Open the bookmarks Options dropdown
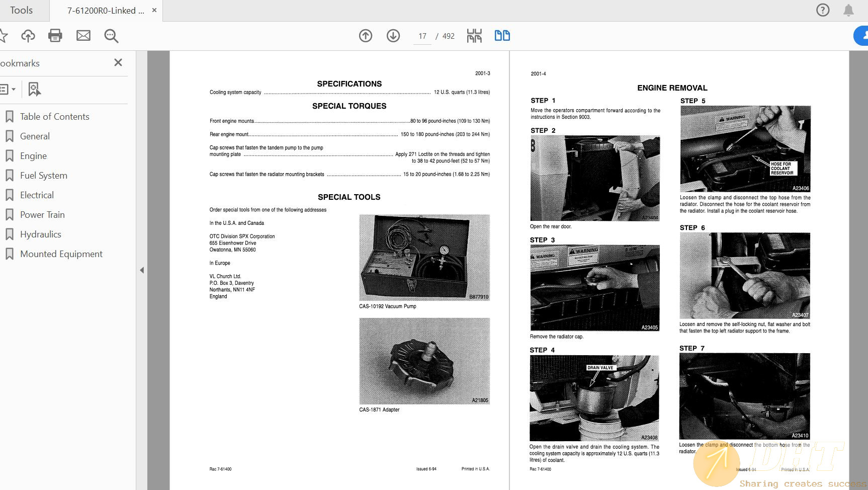The image size is (868, 490). (8, 89)
